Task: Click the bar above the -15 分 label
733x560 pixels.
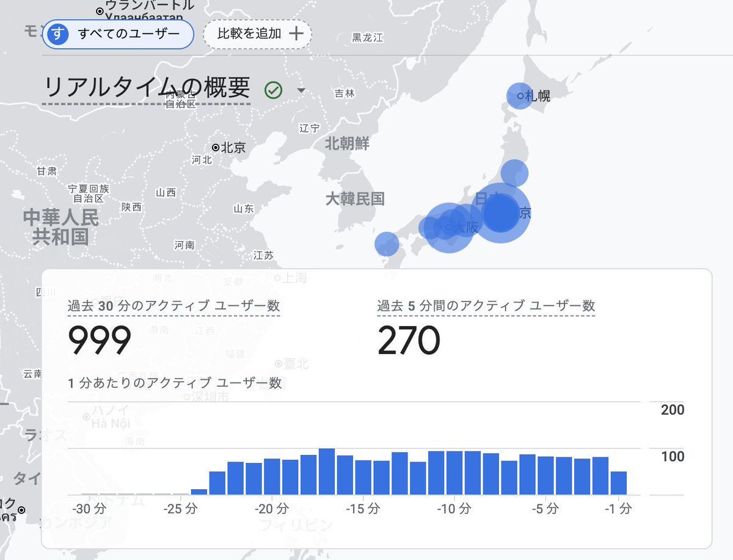Action: (363, 478)
